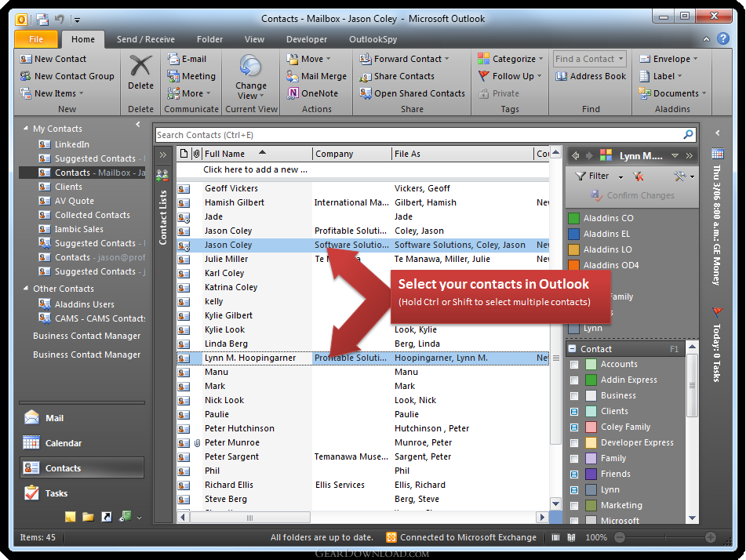The height and width of the screenshot is (560, 746).
Task: Open Tasks navigation pane
Action: click(82, 493)
